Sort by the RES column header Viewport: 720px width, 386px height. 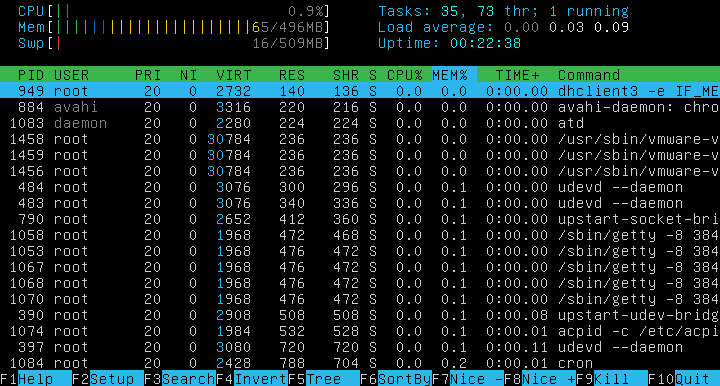tap(292, 75)
